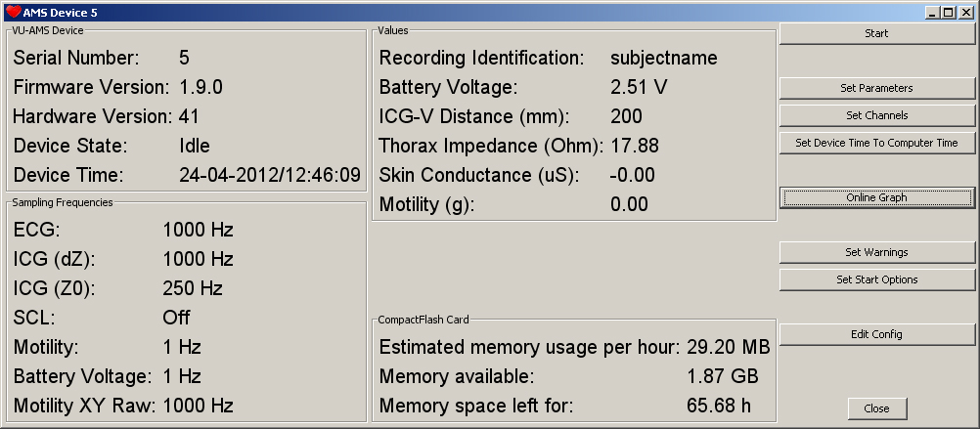Open Set Start Options
The height and width of the screenshot is (429, 980).
coord(876,279)
